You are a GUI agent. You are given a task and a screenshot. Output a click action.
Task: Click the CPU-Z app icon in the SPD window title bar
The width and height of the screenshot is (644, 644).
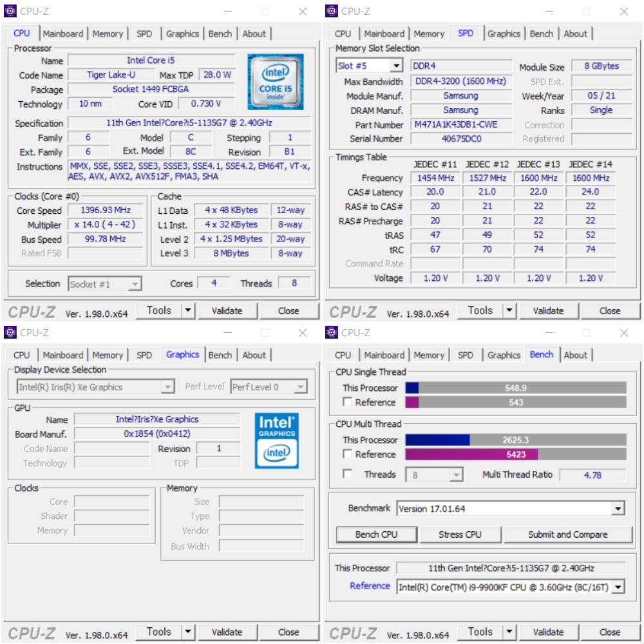pos(331,11)
